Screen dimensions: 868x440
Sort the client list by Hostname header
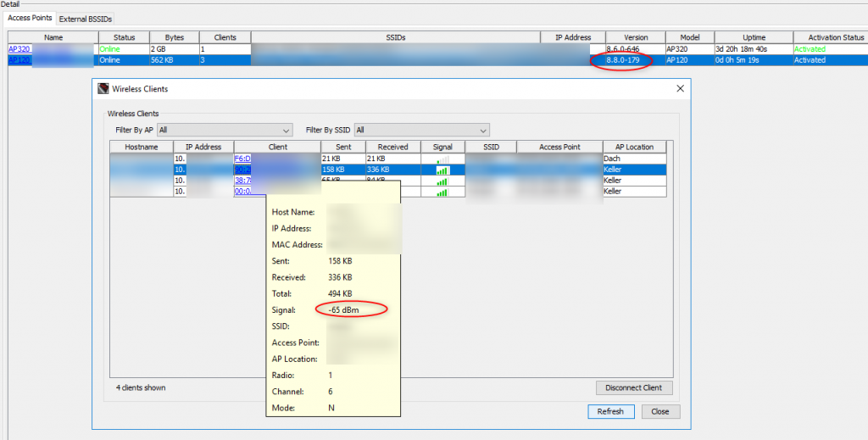141,147
